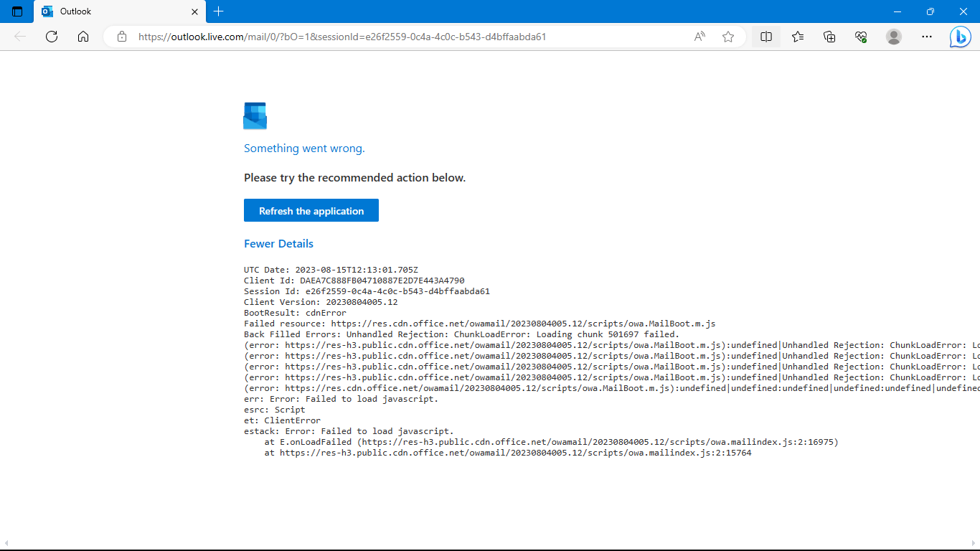The width and height of the screenshot is (980, 551).
Task: Open Browser essentials heart icon
Action: [x=862, y=37]
